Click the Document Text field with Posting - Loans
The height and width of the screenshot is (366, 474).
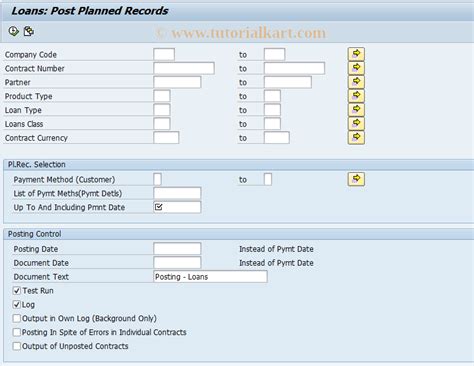pyautogui.click(x=210, y=277)
